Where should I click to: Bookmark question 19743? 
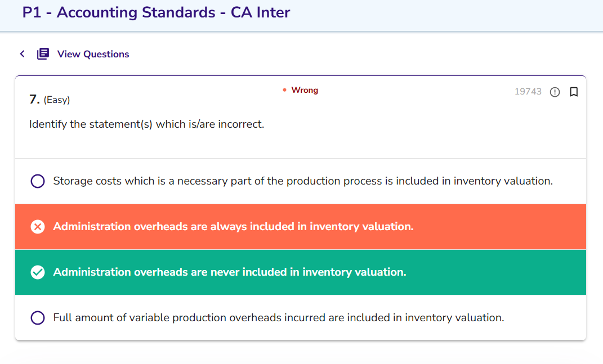point(574,92)
